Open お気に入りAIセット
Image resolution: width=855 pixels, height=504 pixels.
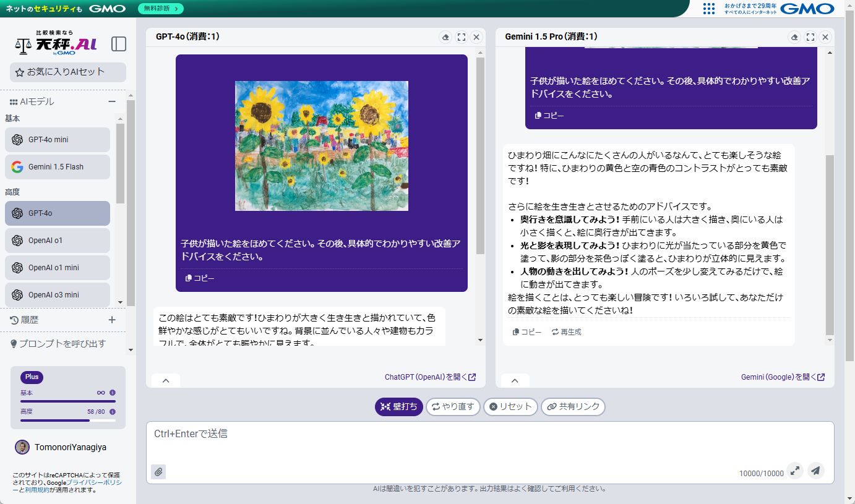point(67,72)
